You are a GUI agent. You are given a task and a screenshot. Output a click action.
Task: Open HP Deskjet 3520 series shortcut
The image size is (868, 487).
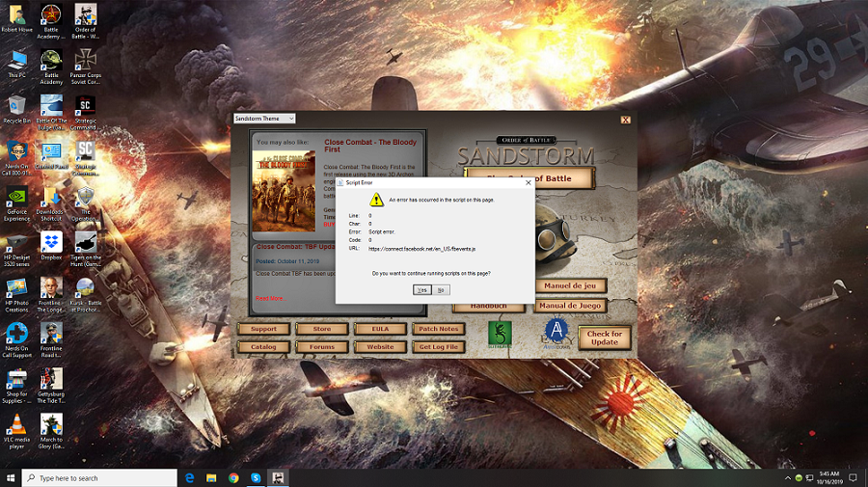pos(17,249)
